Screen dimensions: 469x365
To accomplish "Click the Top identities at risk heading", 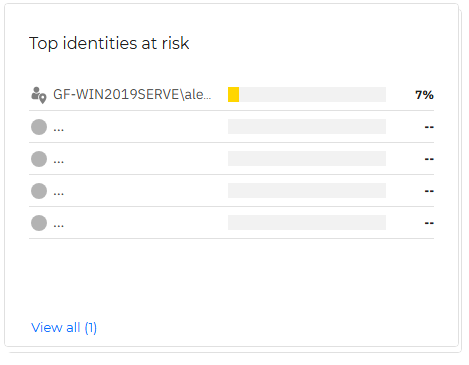I will point(109,43).
